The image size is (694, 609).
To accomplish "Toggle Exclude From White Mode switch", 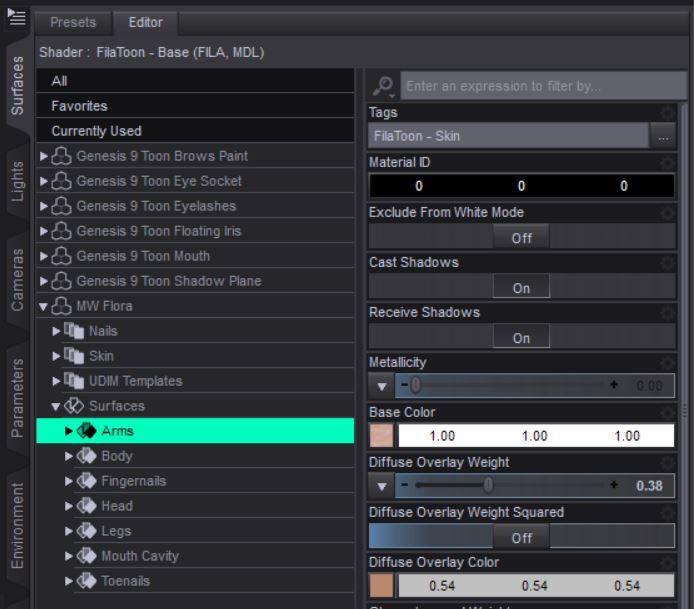I will [521, 236].
